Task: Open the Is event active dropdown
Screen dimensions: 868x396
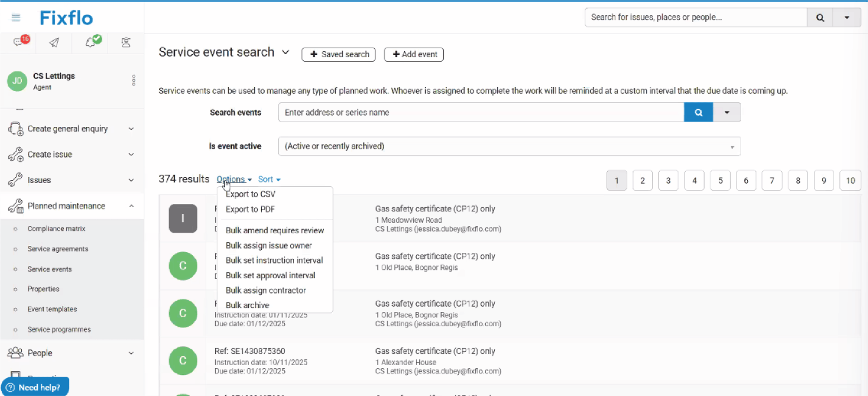Action: click(509, 146)
